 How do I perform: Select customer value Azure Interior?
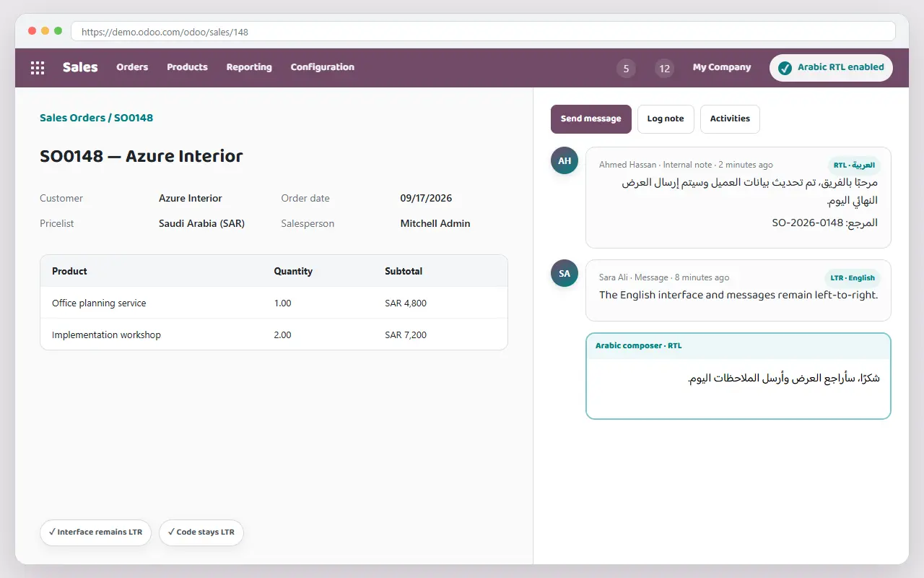point(191,198)
